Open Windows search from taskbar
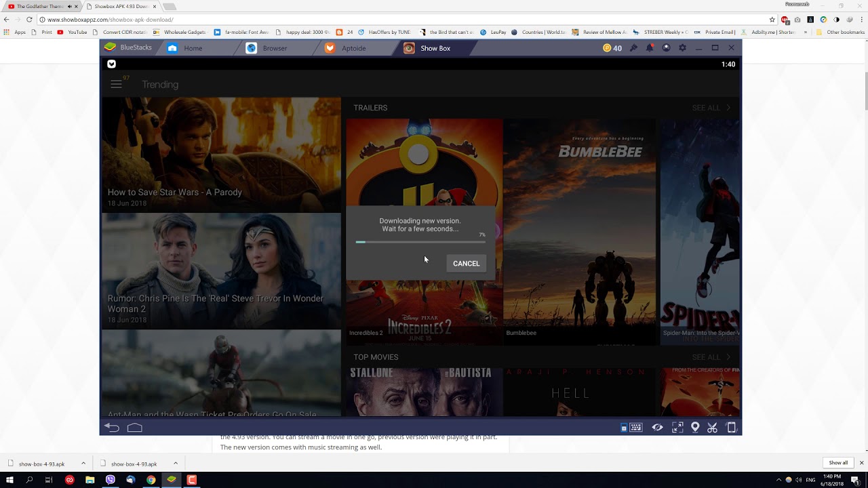The width and height of the screenshot is (868, 488). [x=29, y=480]
